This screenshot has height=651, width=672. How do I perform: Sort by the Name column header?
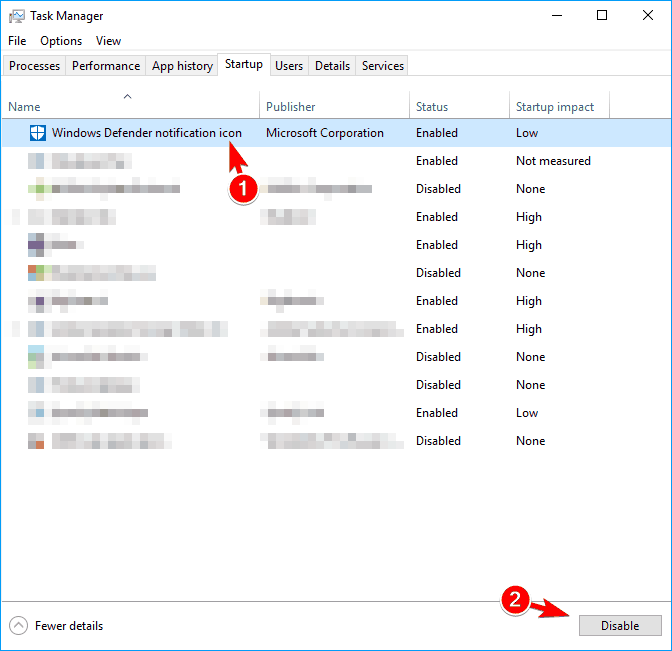click(x=130, y=104)
